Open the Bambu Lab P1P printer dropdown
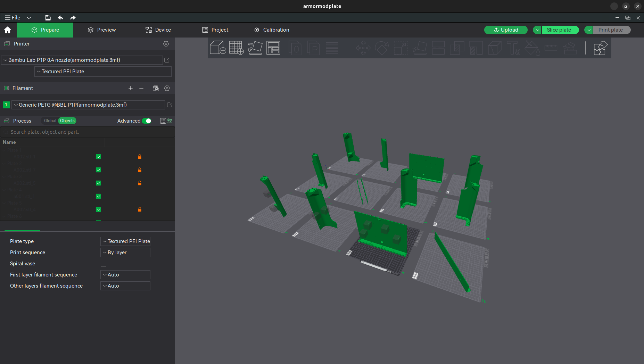 82,60
